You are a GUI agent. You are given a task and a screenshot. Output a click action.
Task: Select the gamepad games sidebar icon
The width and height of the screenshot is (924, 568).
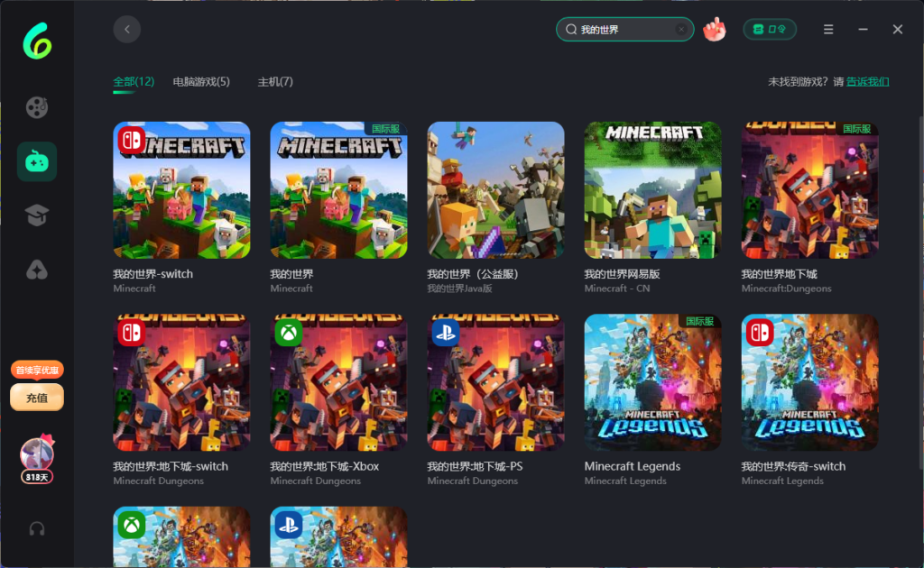[37, 161]
